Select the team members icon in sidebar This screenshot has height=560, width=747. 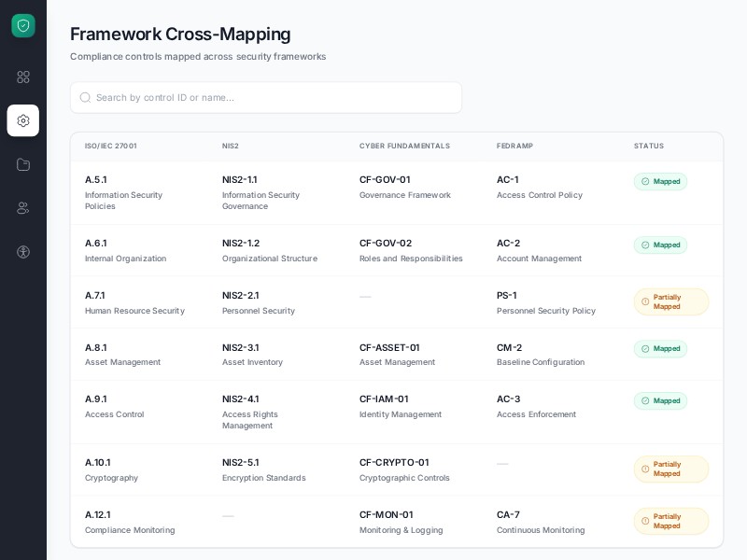pos(23,207)
